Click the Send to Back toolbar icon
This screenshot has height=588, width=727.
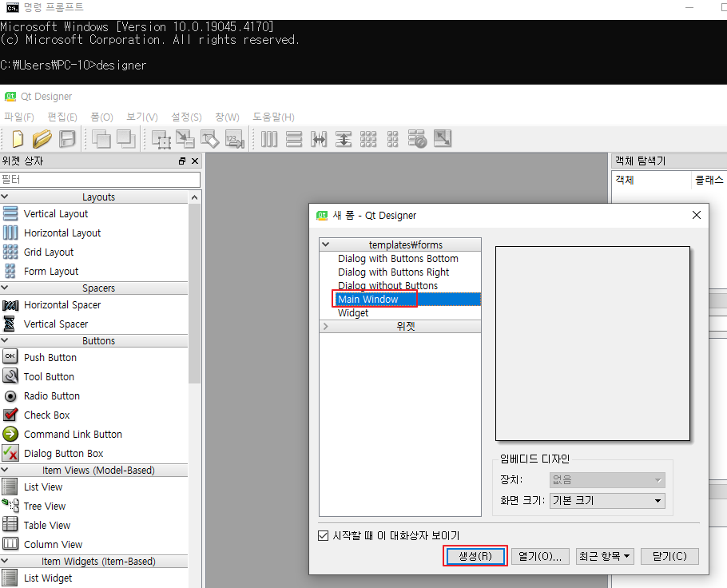(x=101, y=139)
